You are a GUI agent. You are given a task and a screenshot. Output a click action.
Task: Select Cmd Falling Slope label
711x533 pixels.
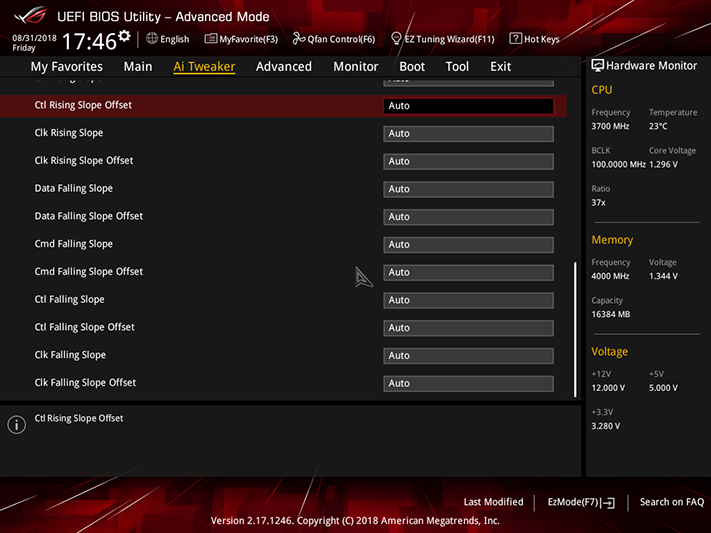point(73,244)
